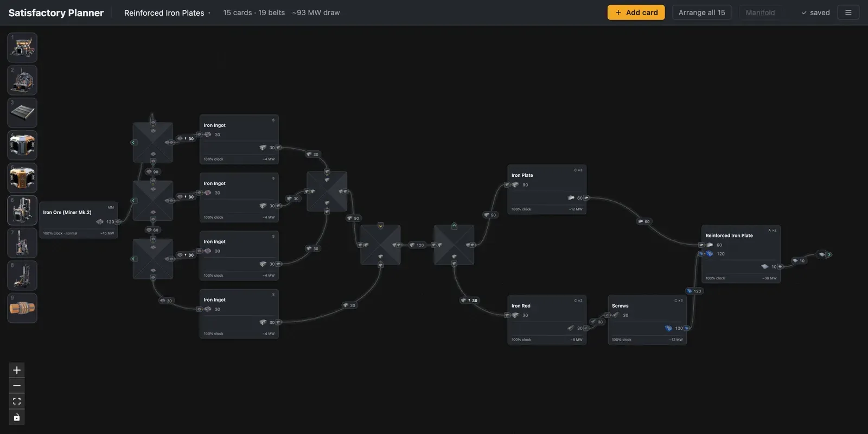This screenshot has width=868, height=434.
Task: Click the yellow chevron atop the merger node
Action: tap(381, 226)
